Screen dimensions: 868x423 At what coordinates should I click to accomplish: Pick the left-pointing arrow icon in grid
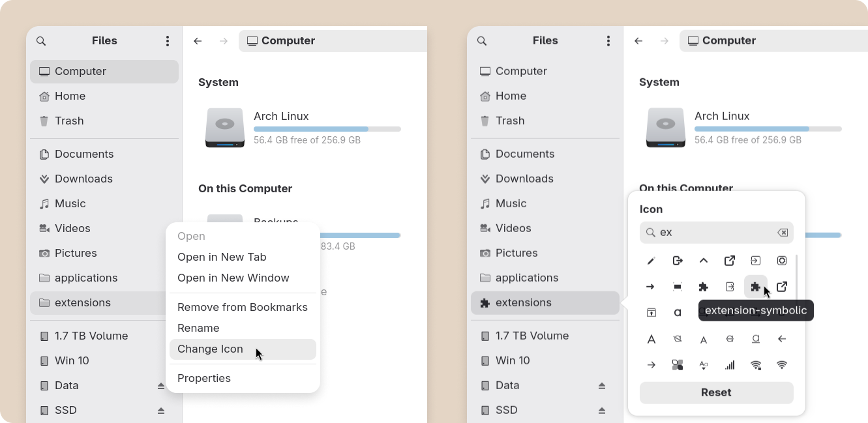(x=782, y=339)
